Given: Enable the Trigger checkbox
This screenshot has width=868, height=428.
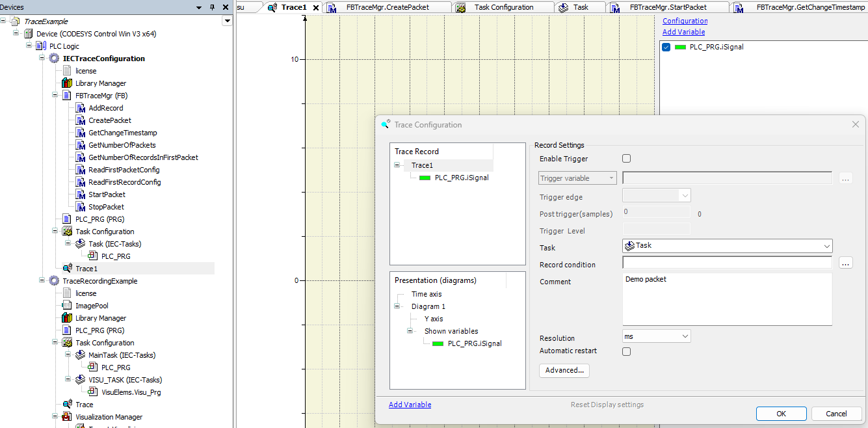Looking at the screenshot, I should point(626,158).
